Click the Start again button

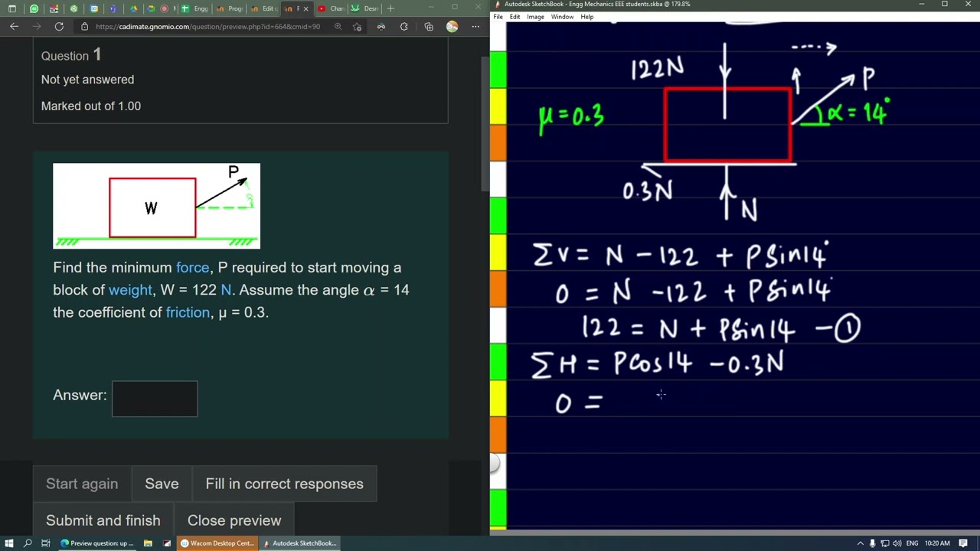click(82, 484)
